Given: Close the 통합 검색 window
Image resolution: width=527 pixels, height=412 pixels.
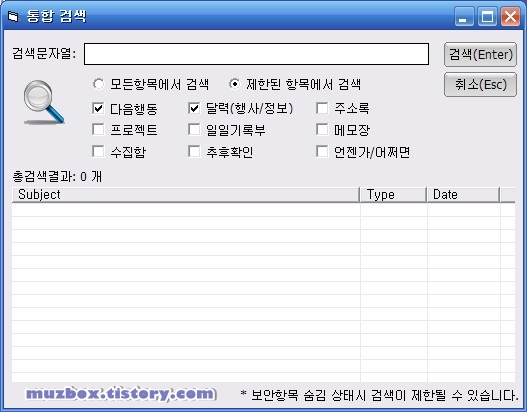Looking at the screenshot, I should (x=510, y=16).
